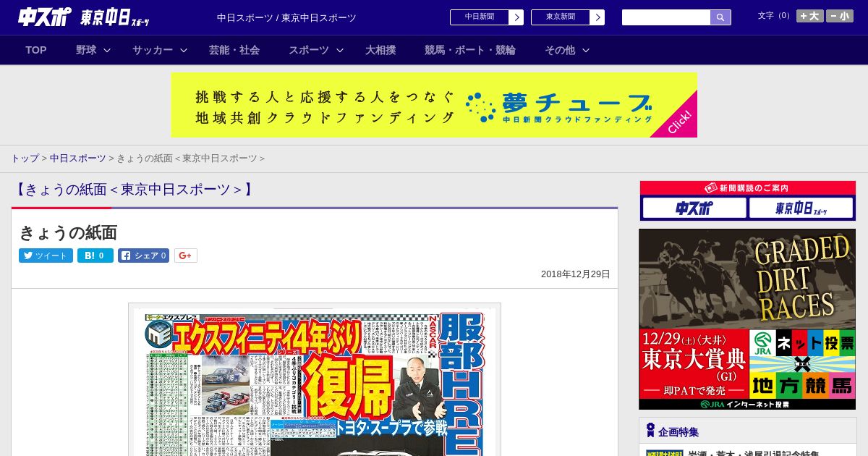Open the newspaper front page image

pos(315,380)
